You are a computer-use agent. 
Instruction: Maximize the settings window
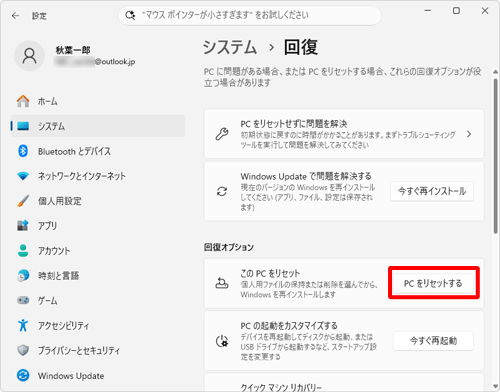pyautogui.click(x=456, y=11)
